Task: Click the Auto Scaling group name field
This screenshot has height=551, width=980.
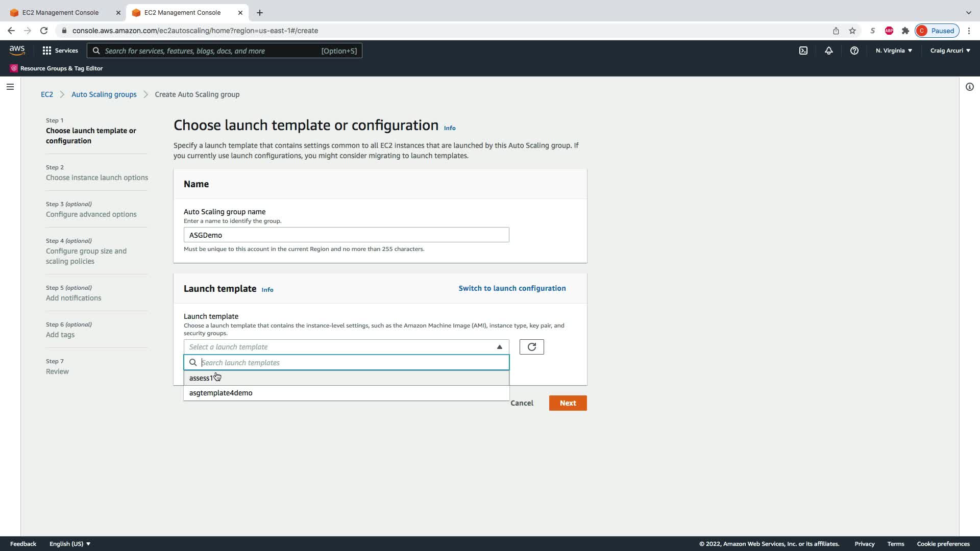Action: [x=346, y=235]
